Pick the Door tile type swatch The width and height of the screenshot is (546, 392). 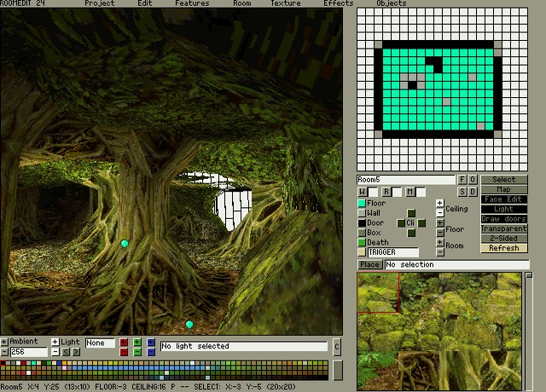coord(362,223)
